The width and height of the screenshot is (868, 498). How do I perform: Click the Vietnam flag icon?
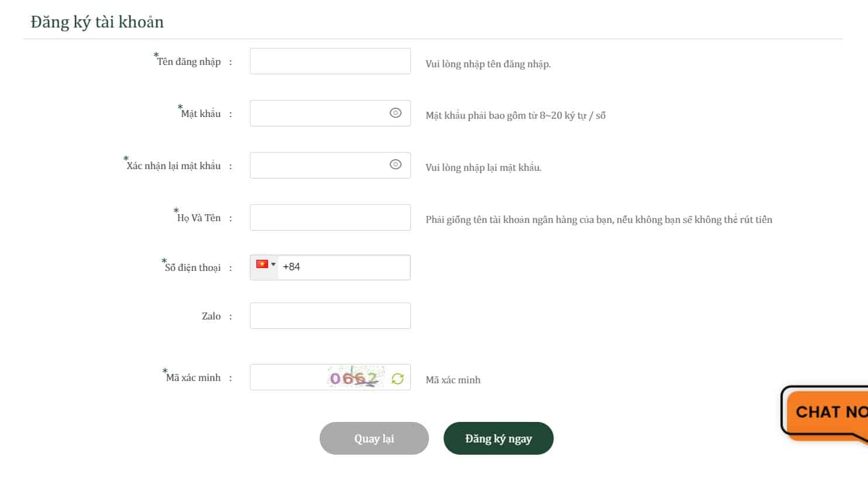point(262,264)
